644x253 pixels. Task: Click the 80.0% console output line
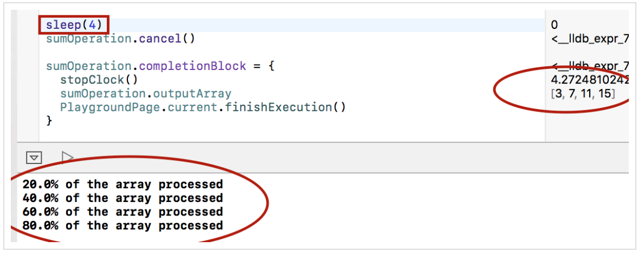[123, 225]
